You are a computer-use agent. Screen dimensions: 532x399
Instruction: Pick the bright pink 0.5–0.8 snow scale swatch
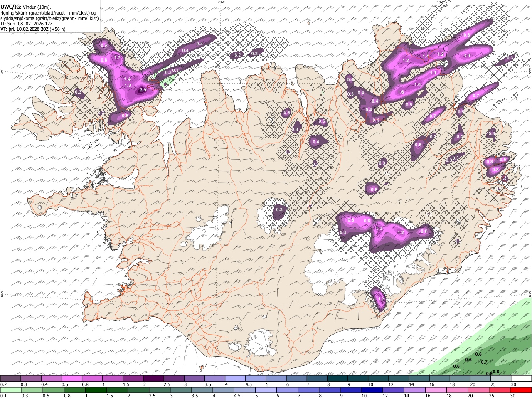(x=71, y=379)
